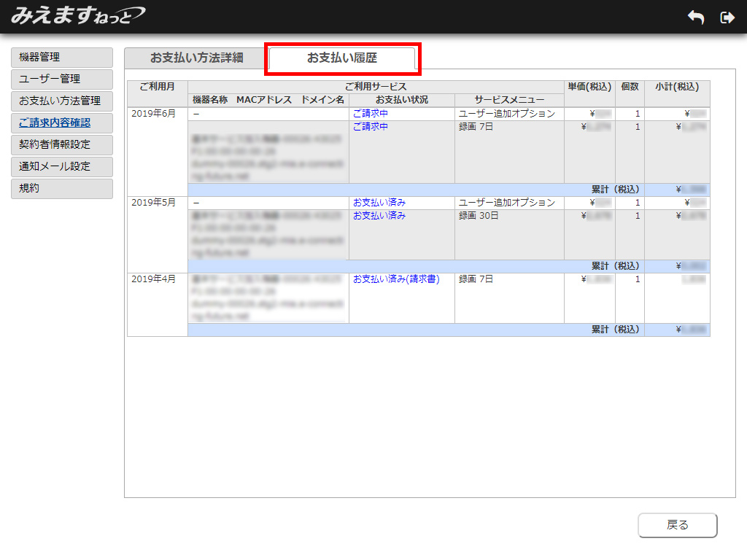Select the お支払い履歴 tab
This screenshot has height=560, width=747.
click(x=342, y=58)
